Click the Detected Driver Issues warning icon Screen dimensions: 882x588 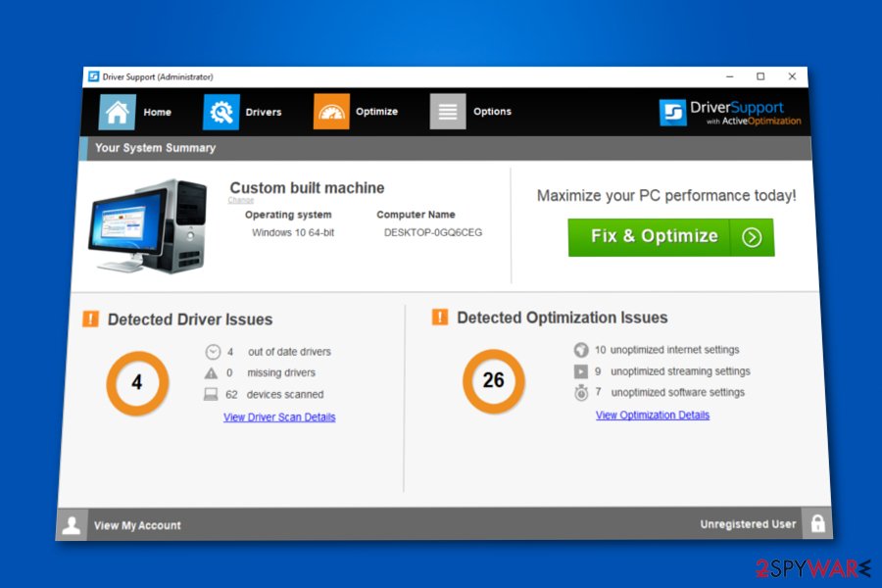(x=90, y=318)
